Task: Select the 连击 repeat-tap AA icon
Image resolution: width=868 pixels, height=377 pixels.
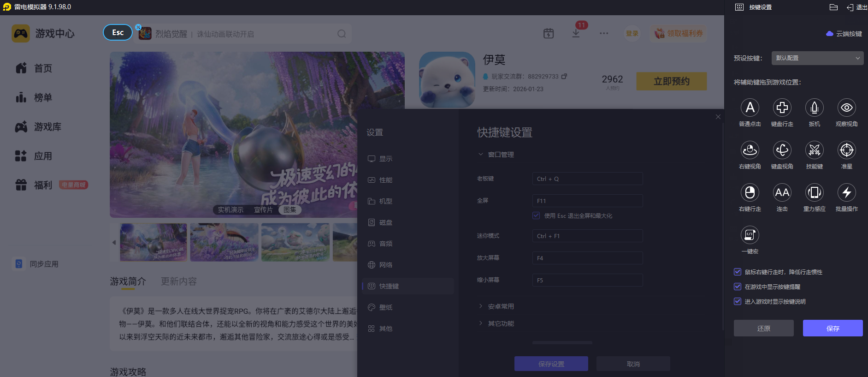Action: 782,192
